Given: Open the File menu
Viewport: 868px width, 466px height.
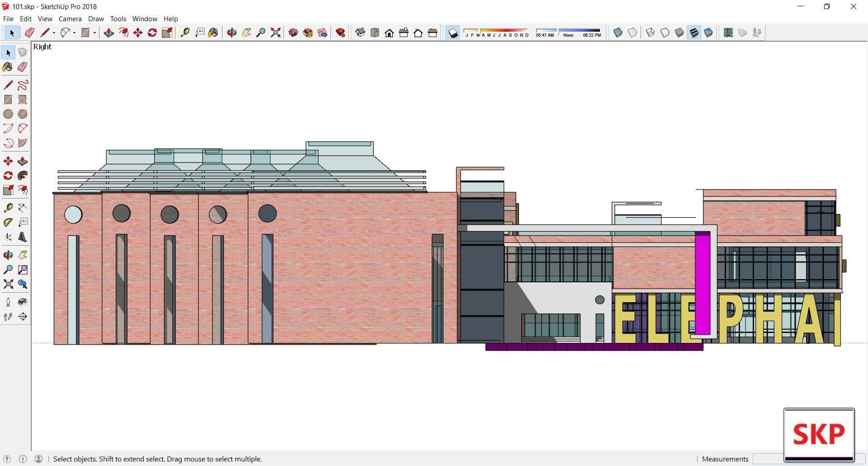Looking at the screenshot, I should [8, 19].
